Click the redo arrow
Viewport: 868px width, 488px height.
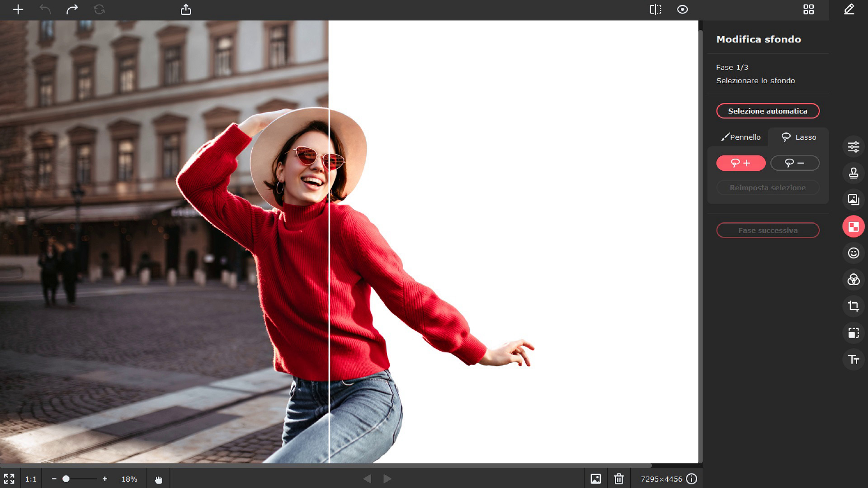click(x=72, y=9)
